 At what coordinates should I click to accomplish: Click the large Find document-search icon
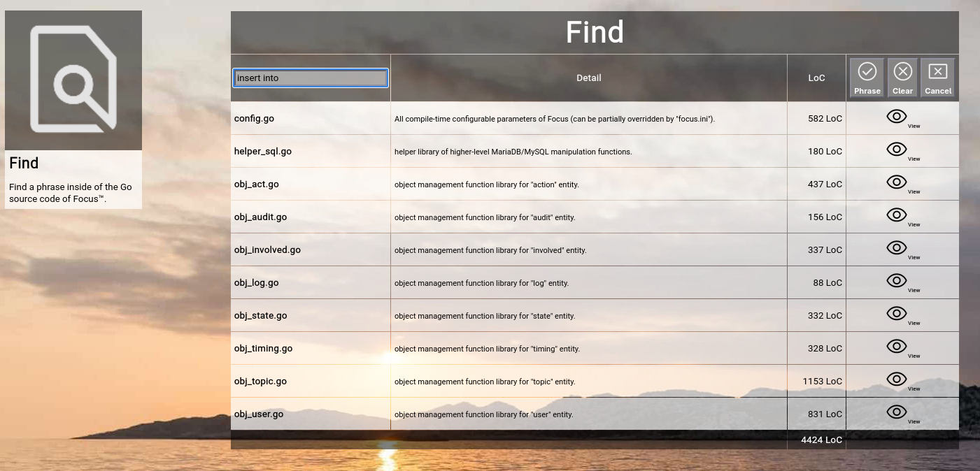pos(73,80)
